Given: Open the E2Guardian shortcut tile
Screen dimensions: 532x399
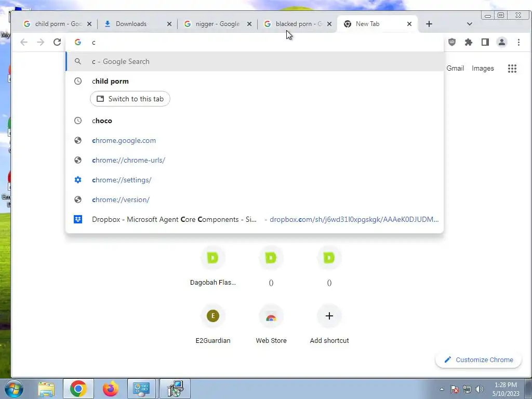Looking at the screenshot, I should pos(212,325).
